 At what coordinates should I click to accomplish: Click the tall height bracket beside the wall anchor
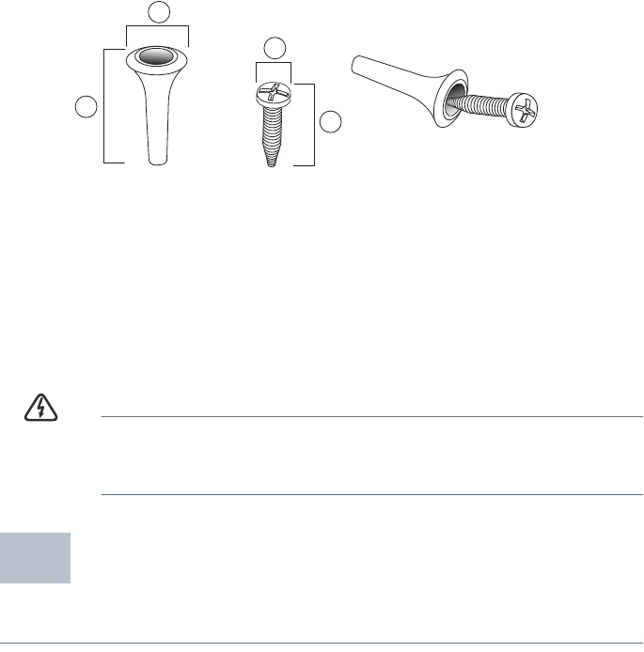(114, 106)
